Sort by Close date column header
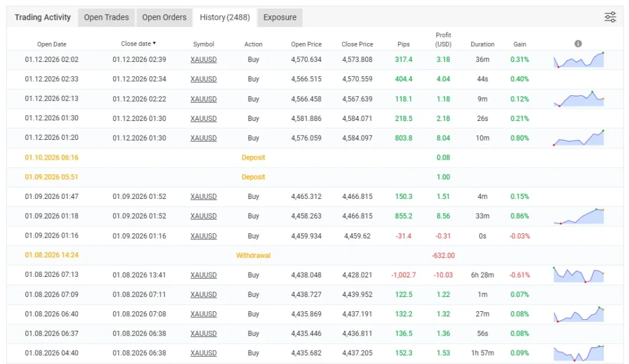This screenshot has width=629, height=364. [x=138, y=44]
